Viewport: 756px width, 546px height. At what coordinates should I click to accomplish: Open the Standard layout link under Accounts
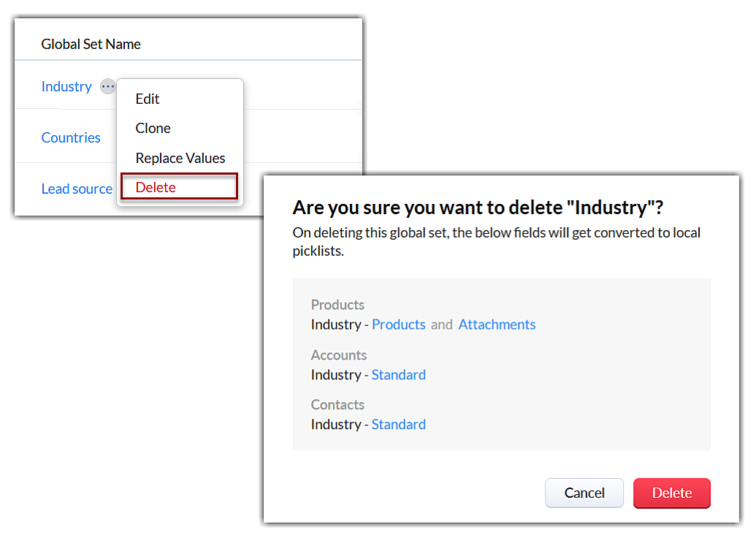399,375
